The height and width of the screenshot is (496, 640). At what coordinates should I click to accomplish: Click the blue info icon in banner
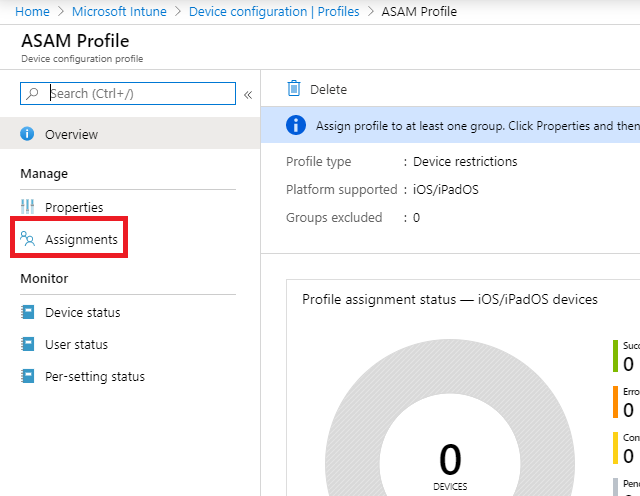[296, 125]
